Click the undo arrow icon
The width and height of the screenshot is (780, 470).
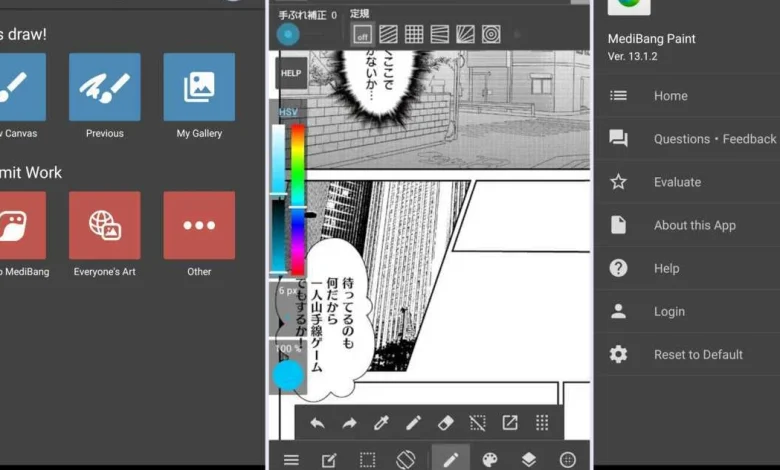coord(317,423)
